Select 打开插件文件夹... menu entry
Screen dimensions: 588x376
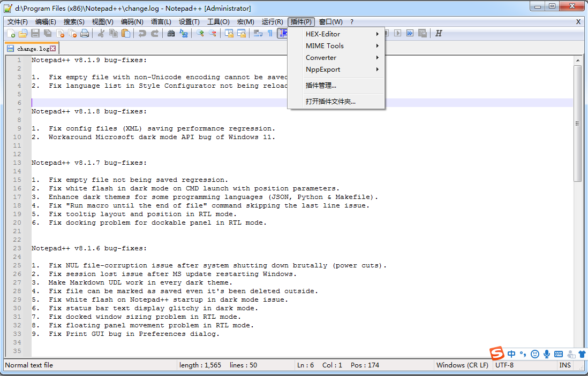coord(336,102)
